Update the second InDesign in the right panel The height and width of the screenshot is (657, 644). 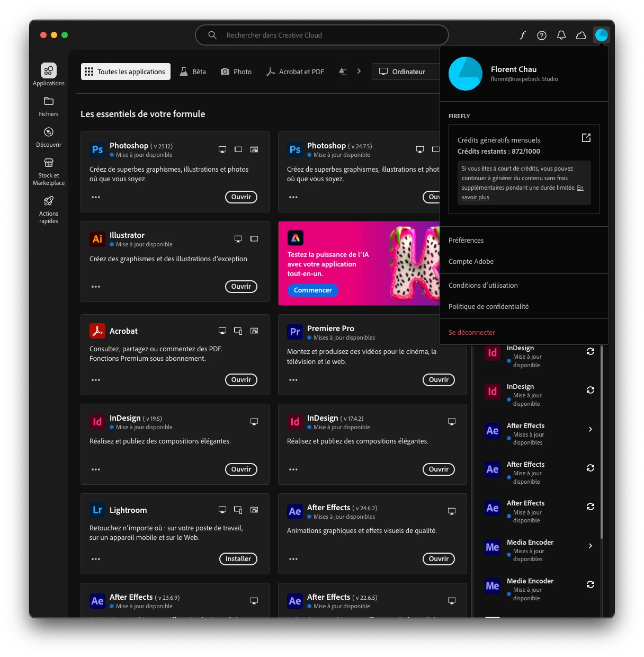click(591, 390)
